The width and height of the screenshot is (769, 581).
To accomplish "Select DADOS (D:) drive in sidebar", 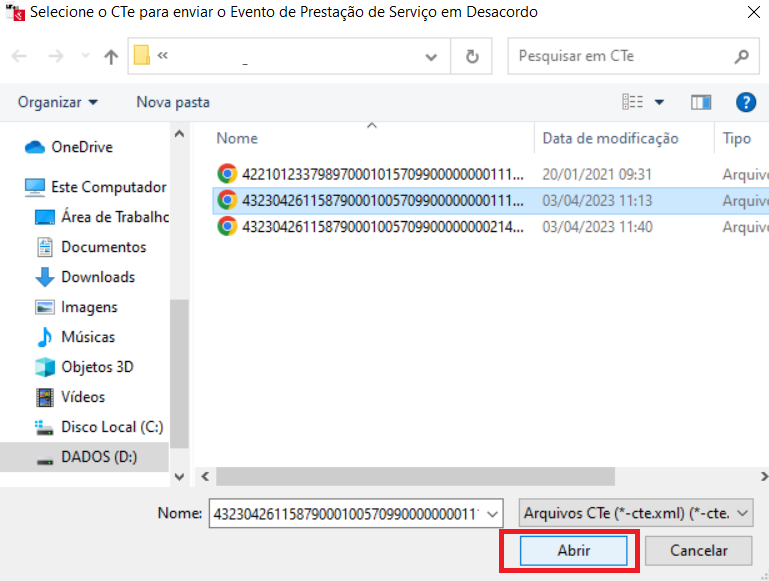I will [98, 457].
